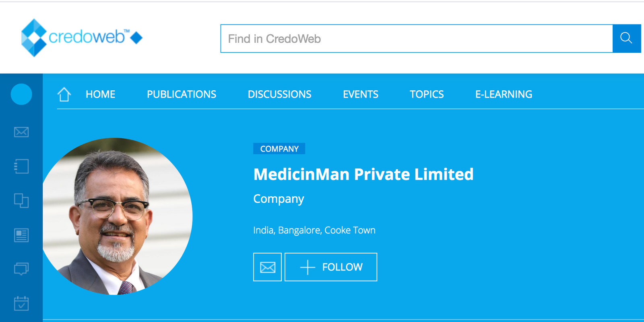Open the round profile avatar in sidebar
644x322 pixels.
(x=21, y=94)
